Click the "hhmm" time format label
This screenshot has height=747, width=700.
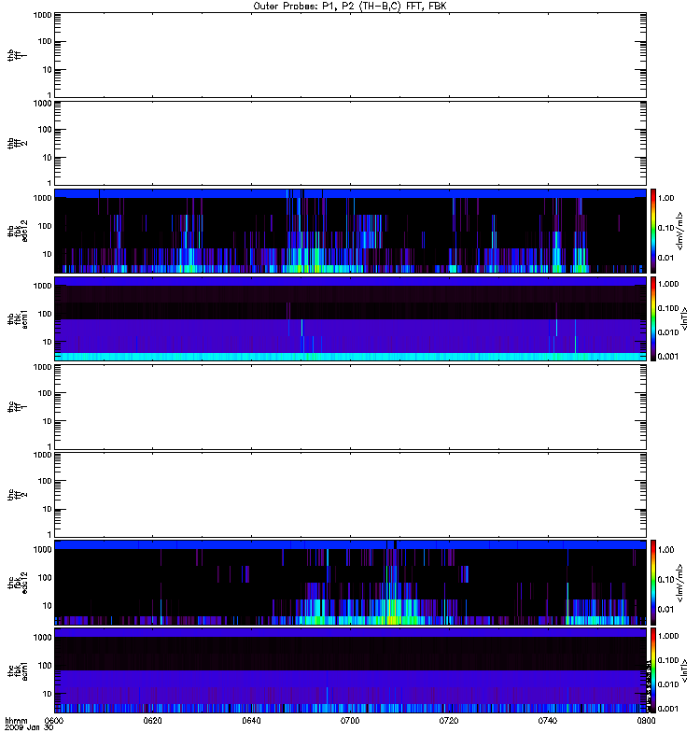point(16,720)
